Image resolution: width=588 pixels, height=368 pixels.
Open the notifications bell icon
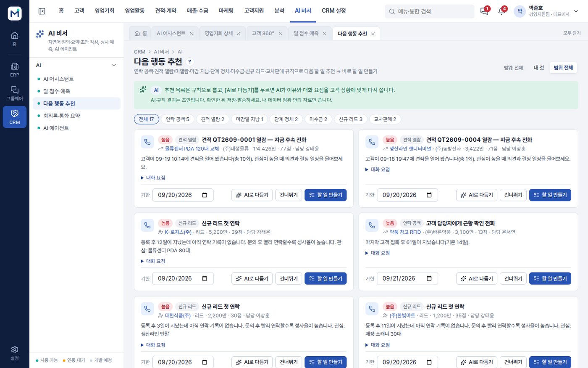501,11
